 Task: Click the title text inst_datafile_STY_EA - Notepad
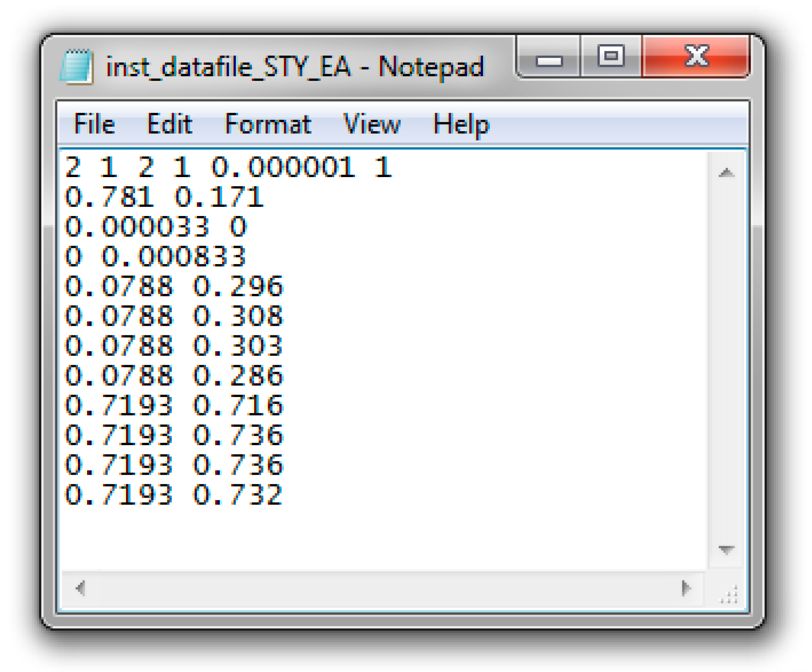coord(295,67)
